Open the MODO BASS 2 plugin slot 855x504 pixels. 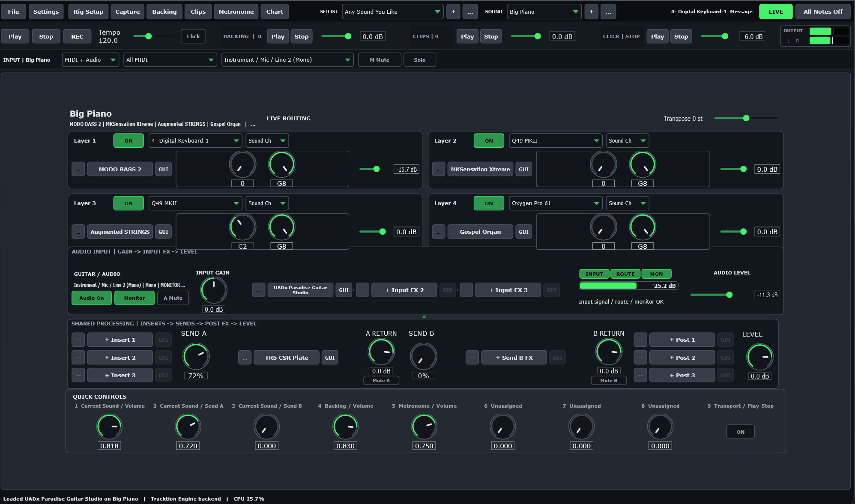(x=120, y=169)
